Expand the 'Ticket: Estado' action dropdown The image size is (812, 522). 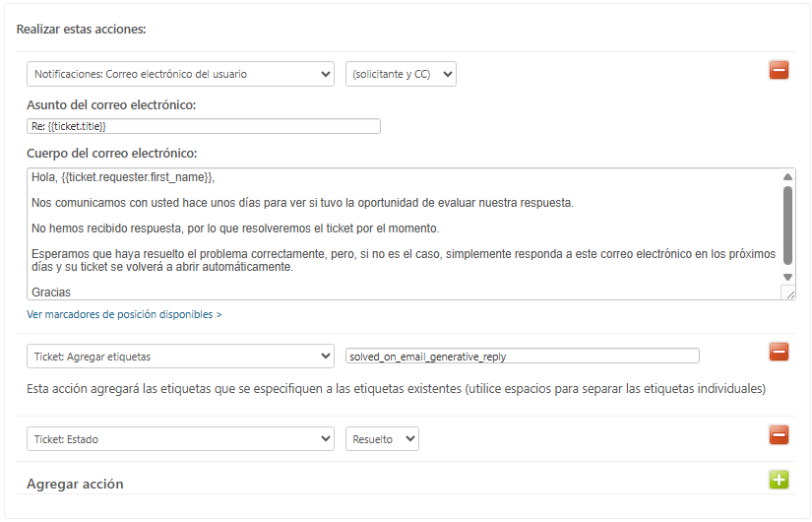coord(180,439)
